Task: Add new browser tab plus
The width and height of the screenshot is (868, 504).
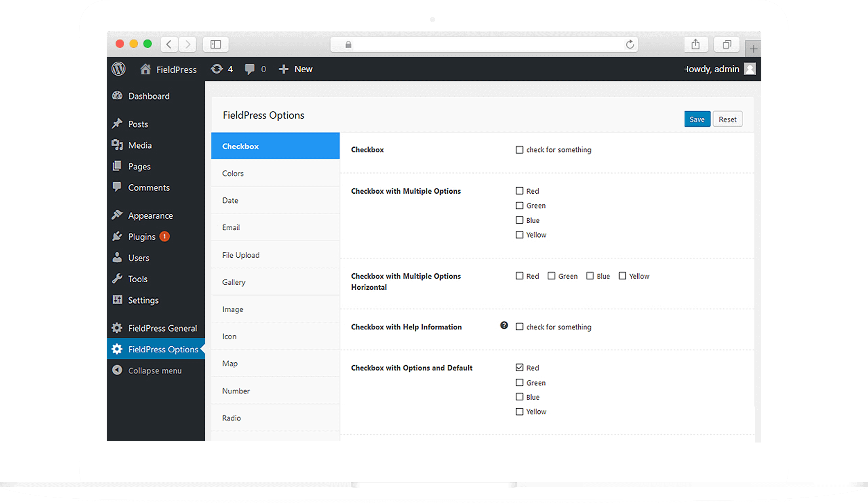Action: tap(753, 49)
